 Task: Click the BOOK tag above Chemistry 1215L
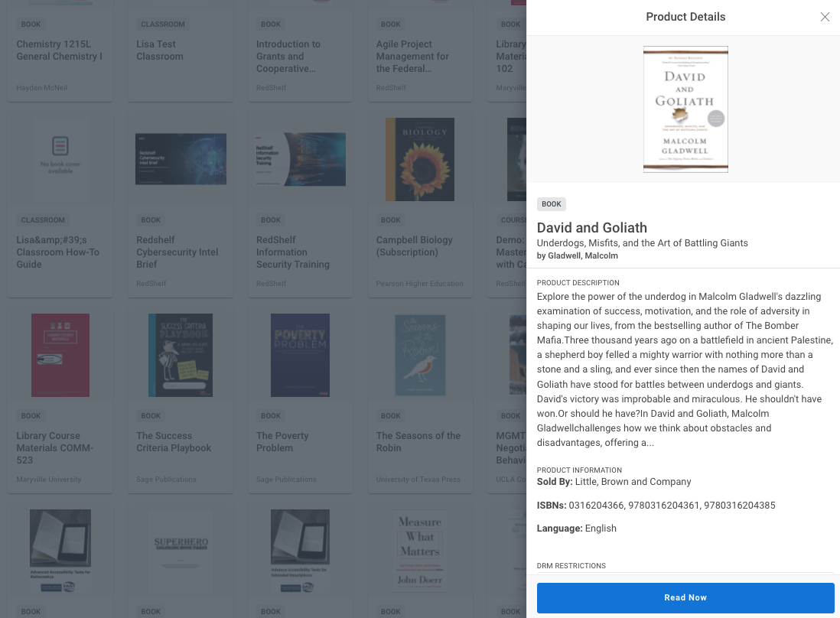[x=31, y=24]
